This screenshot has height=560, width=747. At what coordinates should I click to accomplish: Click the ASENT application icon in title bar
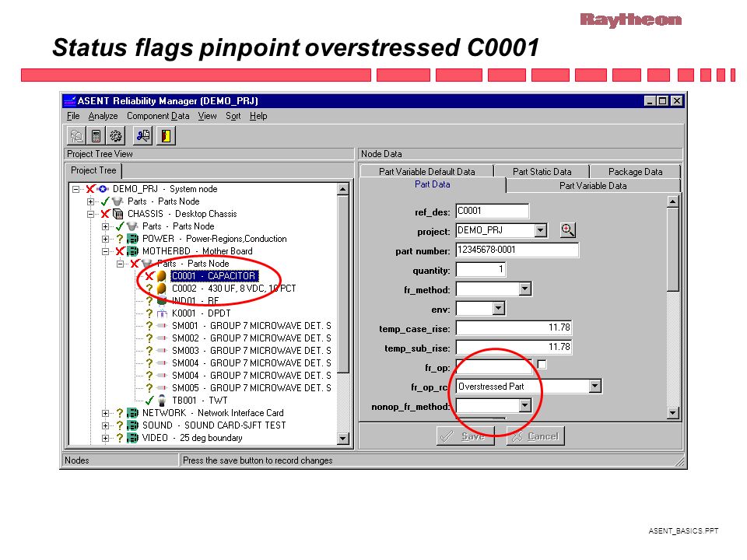tap(69, 101)
